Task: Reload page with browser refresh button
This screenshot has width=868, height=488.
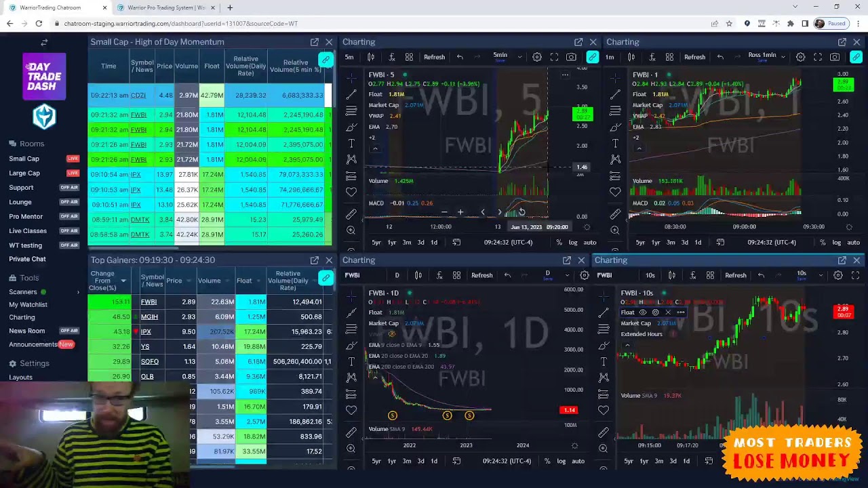Action: [39, 24]
